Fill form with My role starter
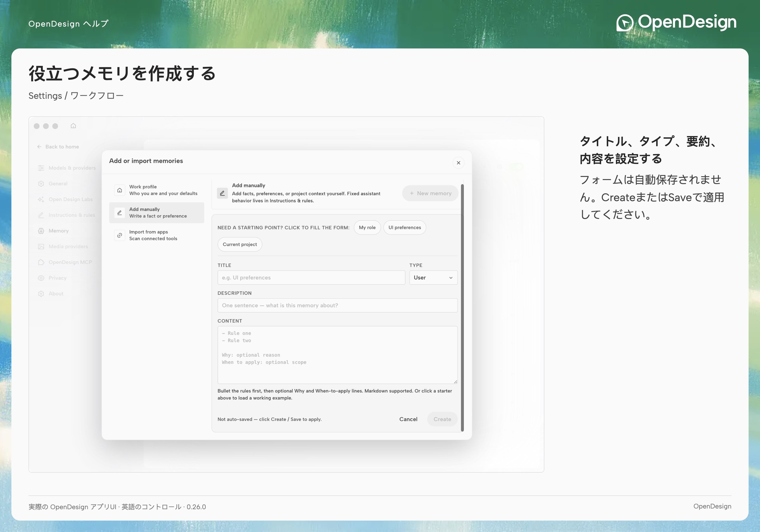This screenshot has width=760, height=532. click(367, 228)
